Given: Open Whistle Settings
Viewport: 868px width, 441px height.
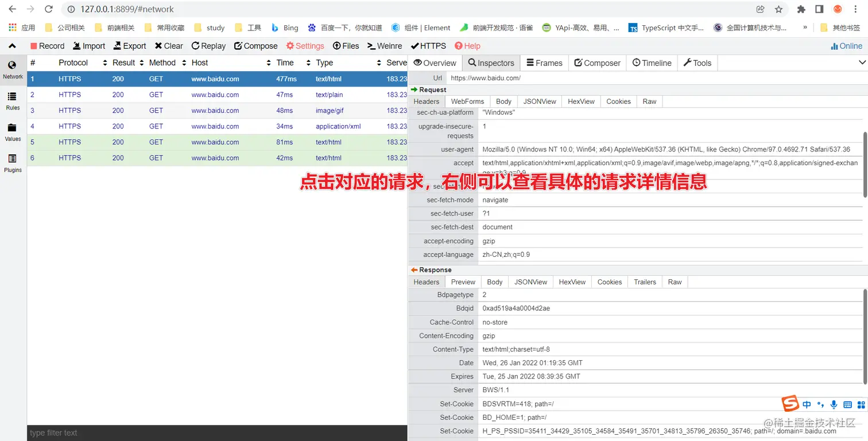Looking at the screenshot, I should click(x=305, y=46).
